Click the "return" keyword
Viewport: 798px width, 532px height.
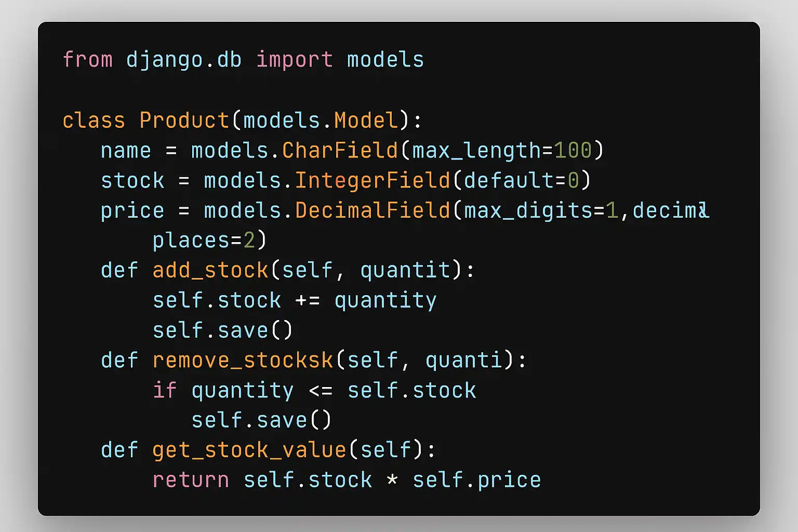coord(191,480)
